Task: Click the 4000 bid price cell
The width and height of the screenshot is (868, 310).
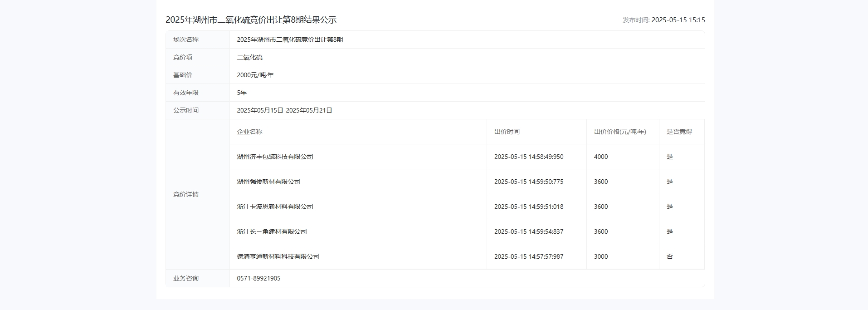Action: (601, 157)
